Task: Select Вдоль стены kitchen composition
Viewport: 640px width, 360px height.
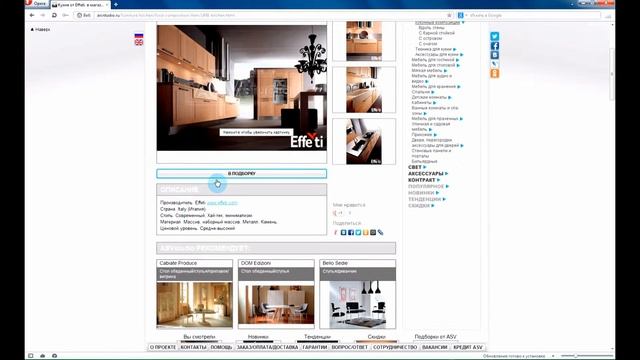Action: point(431,28)
